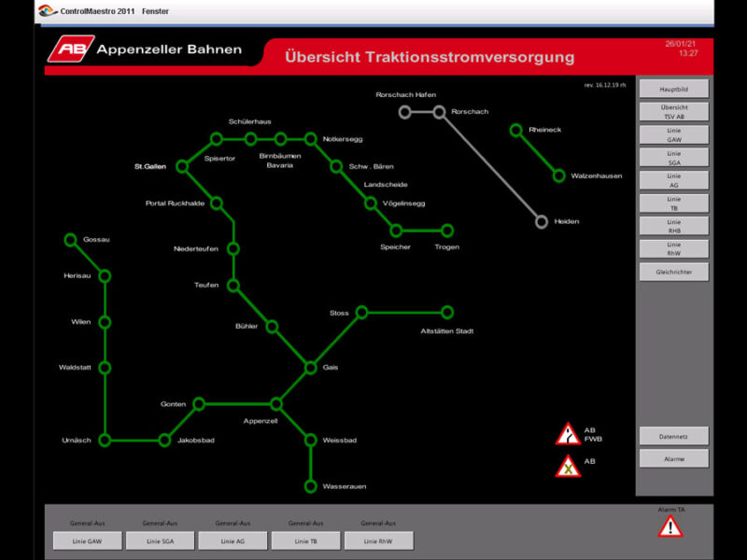The width and height of the screenshot is (747, 560).
Task: Select the Gossau station node
Action: [70, 240]
